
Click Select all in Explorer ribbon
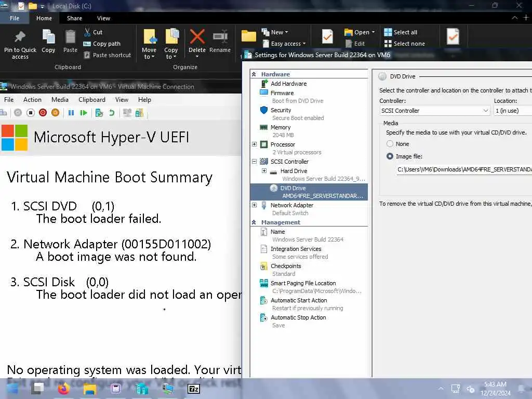pos(401,32)
